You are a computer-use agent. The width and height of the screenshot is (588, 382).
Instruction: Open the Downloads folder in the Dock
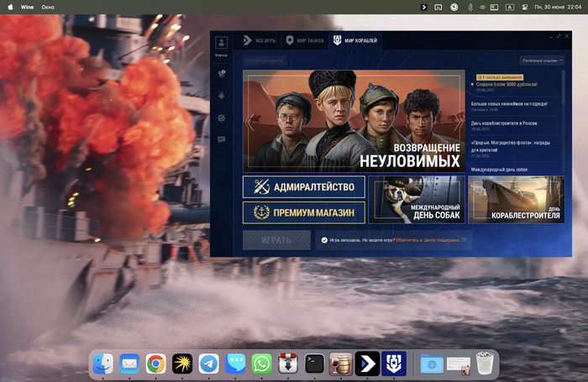pyautogui.click(x=432, y=364)
